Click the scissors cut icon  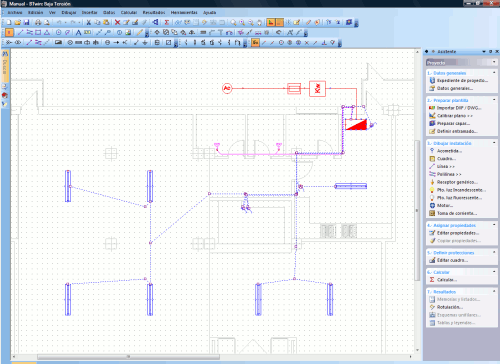(x=89, y=22)
